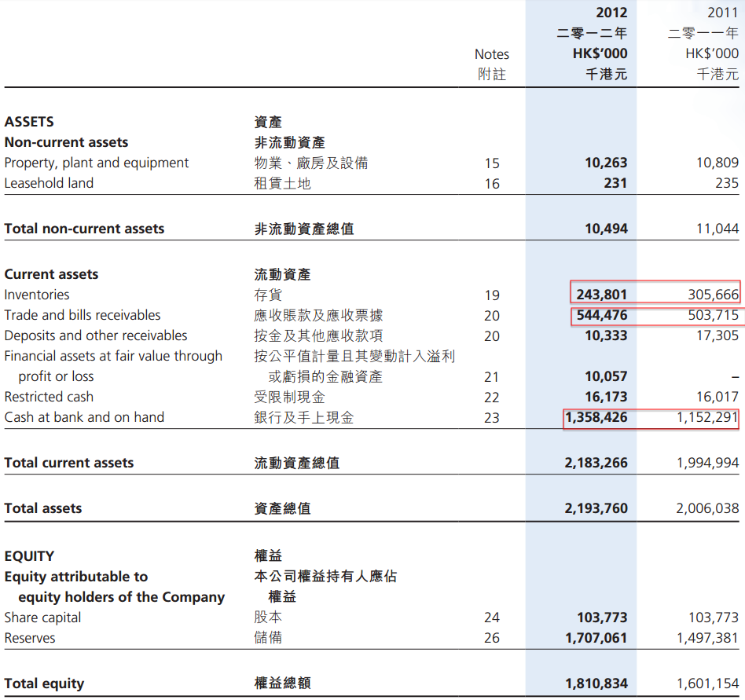Click the 2012 total current assets 2,183,266
Image resolution: width=745 pixels, height=700 pixels.
[x=596, y=463]
